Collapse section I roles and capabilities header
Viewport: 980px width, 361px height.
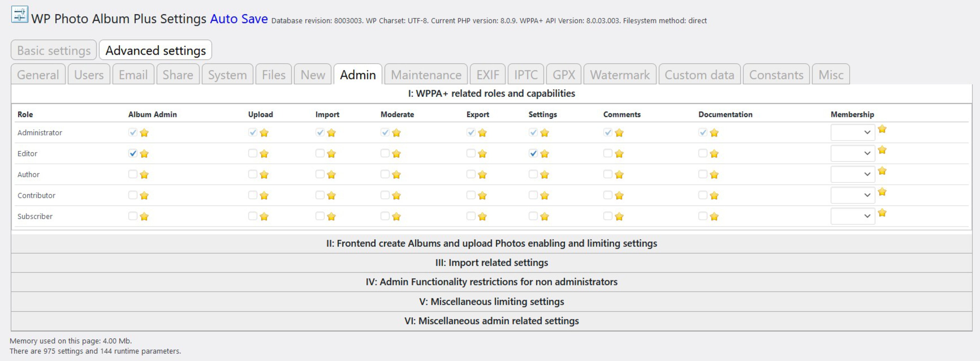click(491, 93)
